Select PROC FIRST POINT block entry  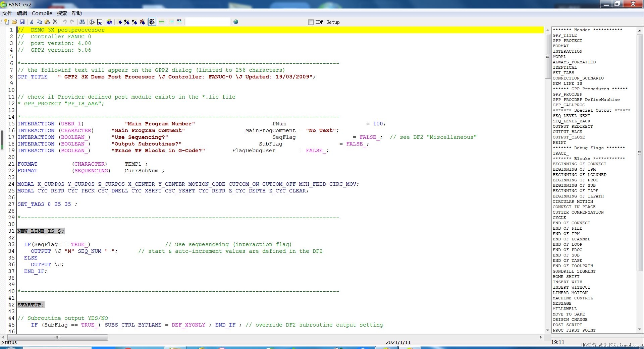574,330
